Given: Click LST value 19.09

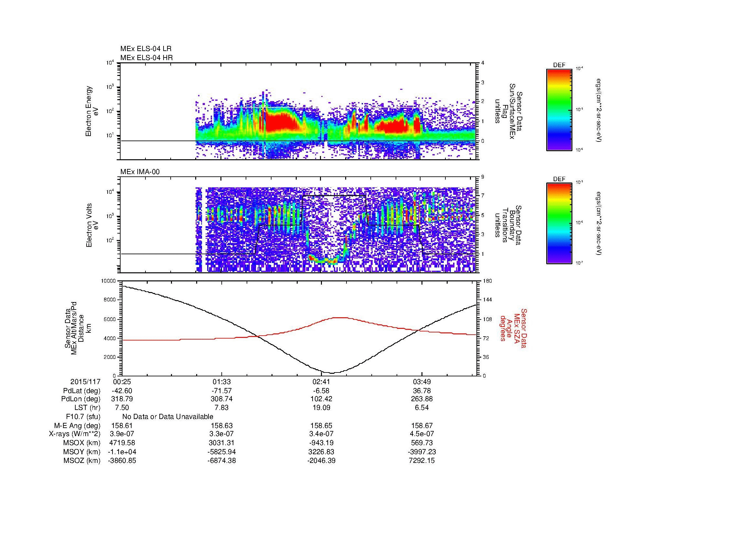Looking at the screenshot, I should tap(321, 408).
